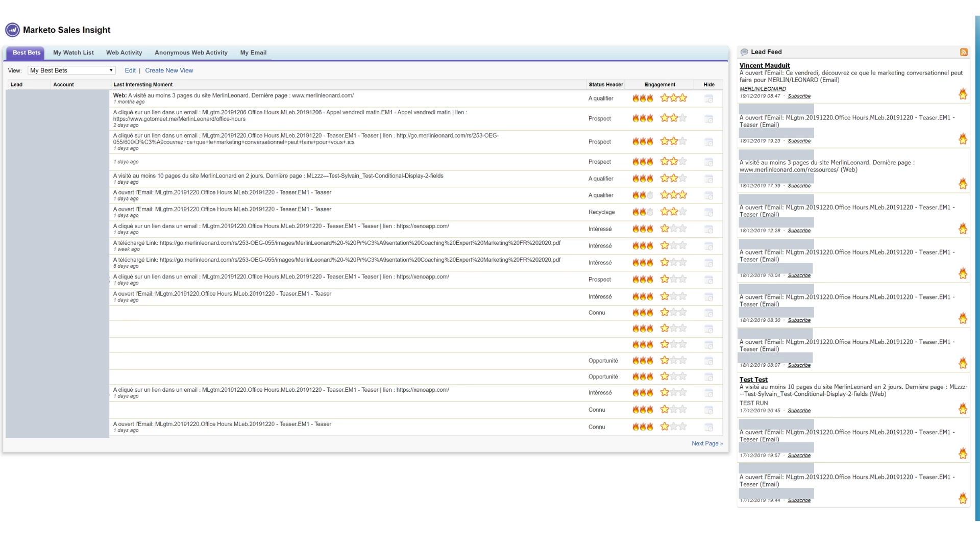Click the Edit view link
The height and width of the screenshot is (551, 980).
(130, 70)
